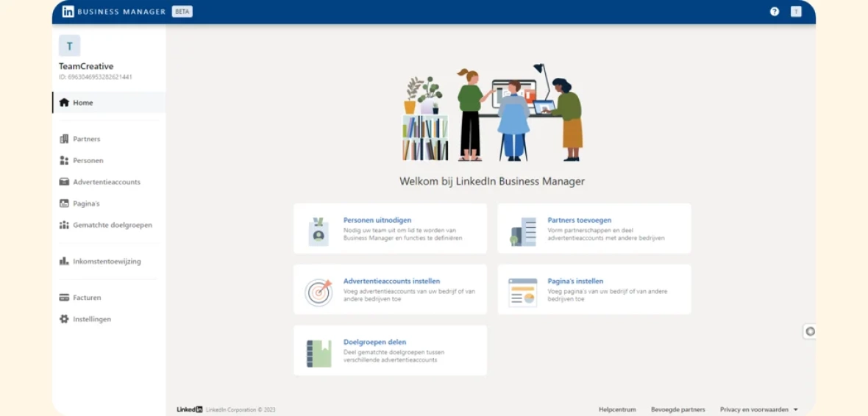Click the Personen uitnodigen link
Viewport: 868px width, 416px height.
pyautogui.click(x=377, y=220)
